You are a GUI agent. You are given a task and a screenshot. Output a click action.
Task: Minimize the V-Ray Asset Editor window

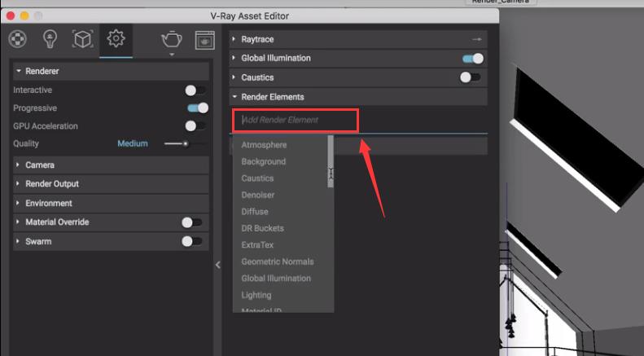(24, 16)
